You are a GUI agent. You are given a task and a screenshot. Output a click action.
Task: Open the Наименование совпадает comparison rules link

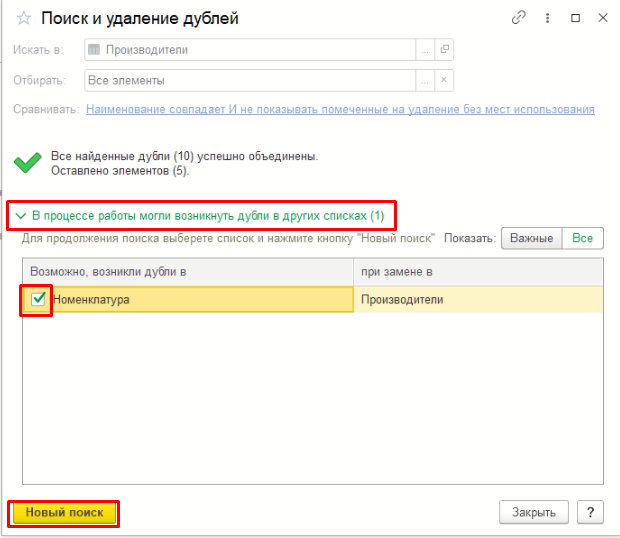click(340, 109)
